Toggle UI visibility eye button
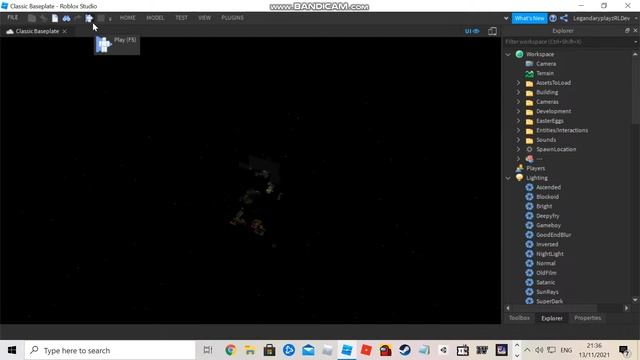The height and width of the screenshot is (360, 640). [x=472, y=31]
